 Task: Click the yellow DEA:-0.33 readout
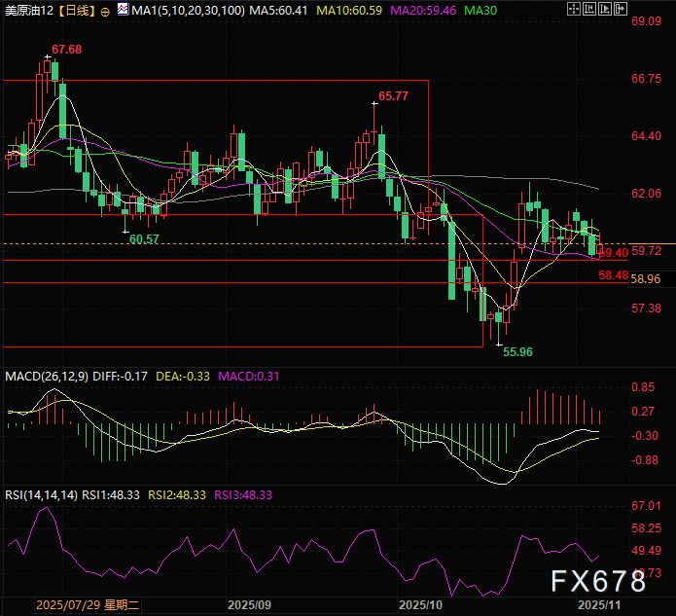click(x=185, y=376)
